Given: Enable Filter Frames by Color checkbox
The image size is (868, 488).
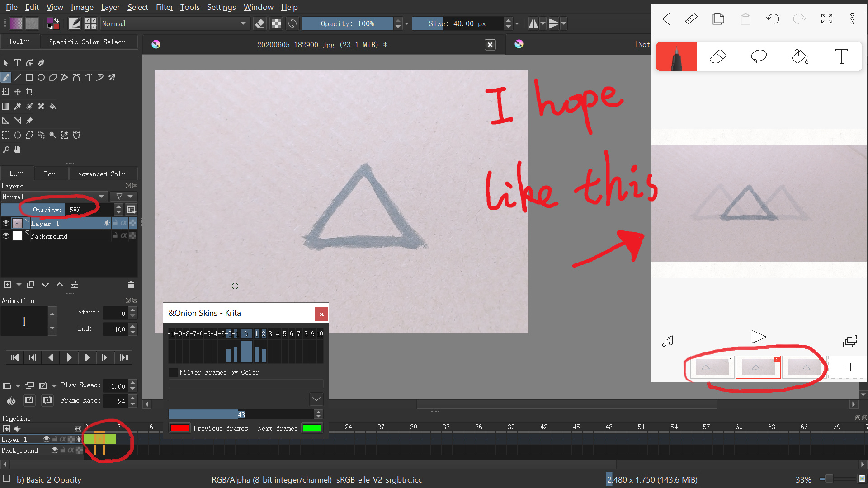Looking at the screenshot, I should 173,372.
